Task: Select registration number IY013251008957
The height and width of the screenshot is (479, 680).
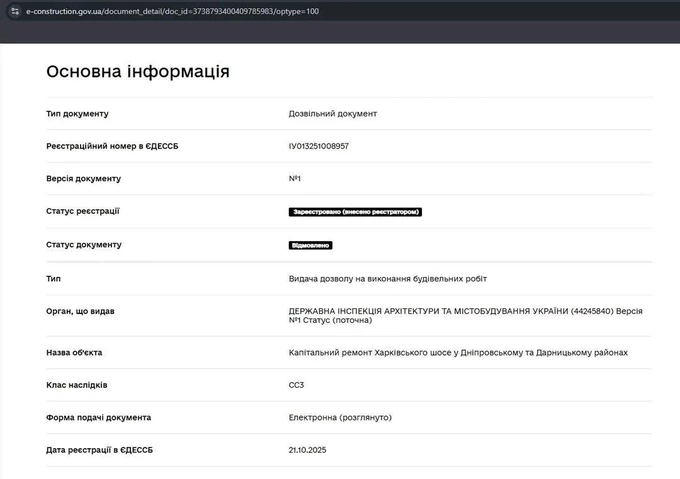Action: (318, 146)
